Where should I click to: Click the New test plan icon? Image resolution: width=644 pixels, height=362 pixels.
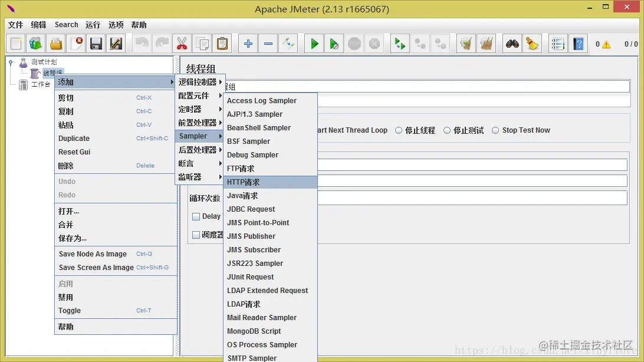pos(16,44)
